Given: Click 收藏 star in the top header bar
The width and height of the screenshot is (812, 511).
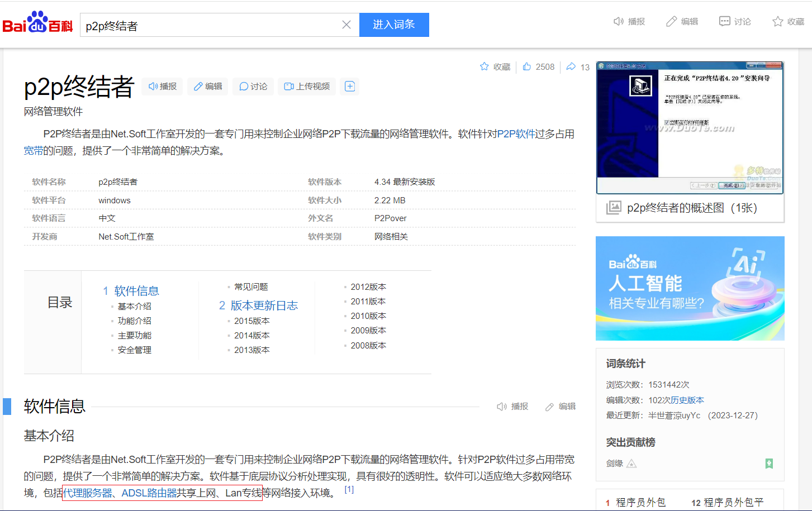Looking at the screenshot, I should (788, 21).
